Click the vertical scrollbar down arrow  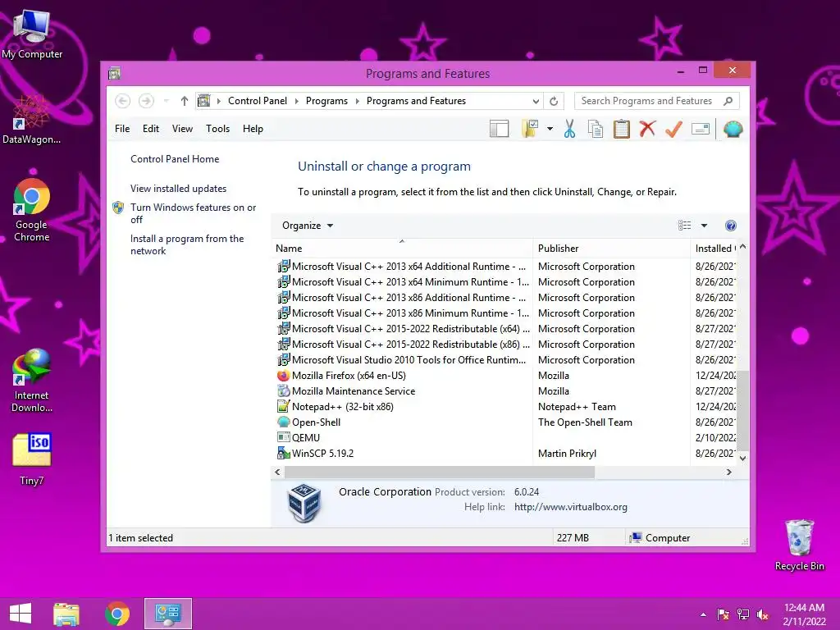pyautogui.click(x=742, y=458)
